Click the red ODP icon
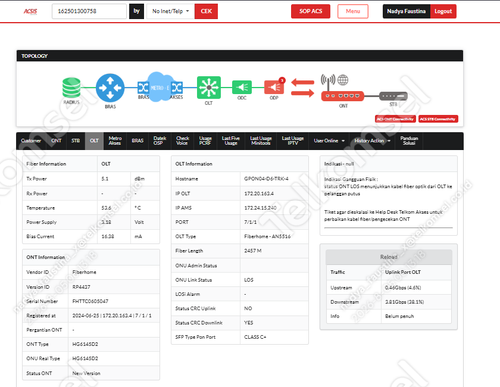 [274, 87]
